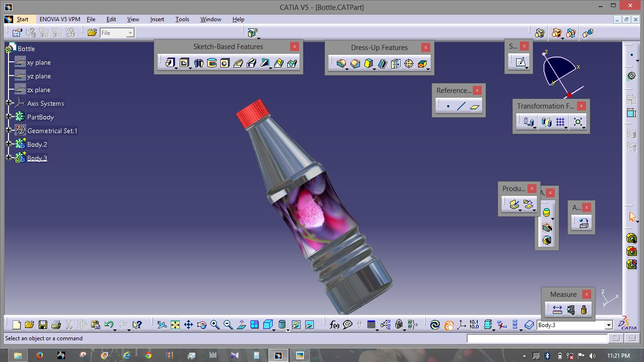
Task: Click the Multi-sections Solid tool
Action: [278, 63]
